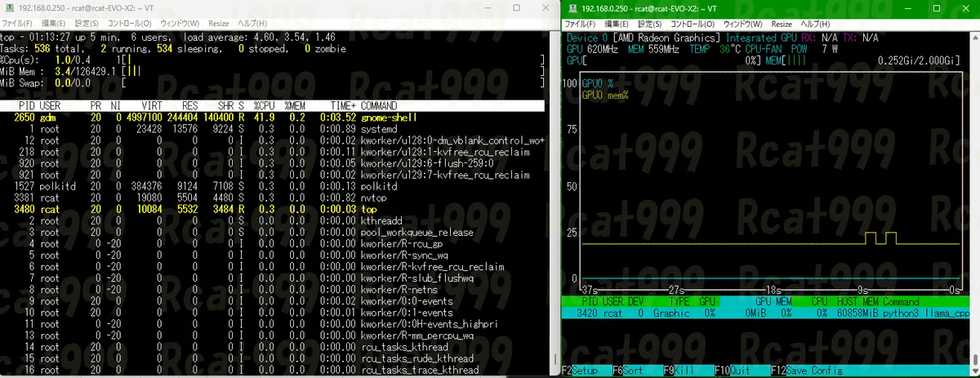
Task: Click the GPU0 % graph legend
Action: (599, 83)
